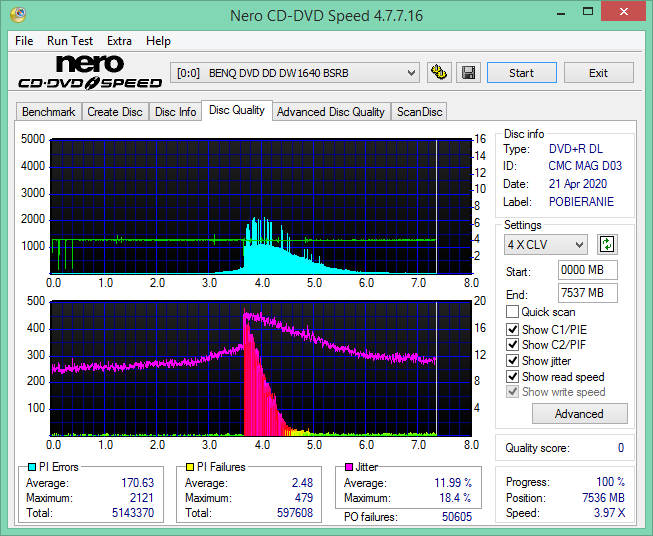Click the cyan PI Errors legend swatch
This screenshot has width=653, height=536.
pos(32,467)
